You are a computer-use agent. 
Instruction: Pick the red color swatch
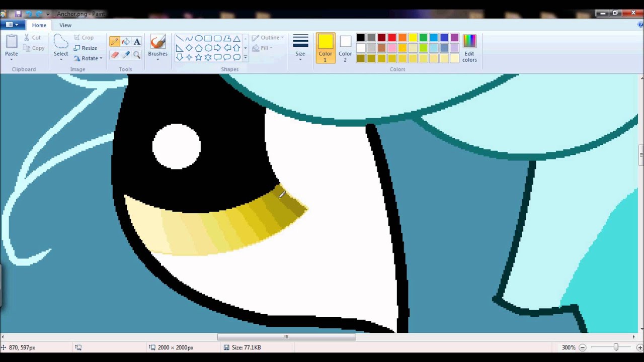click(392, 38)
